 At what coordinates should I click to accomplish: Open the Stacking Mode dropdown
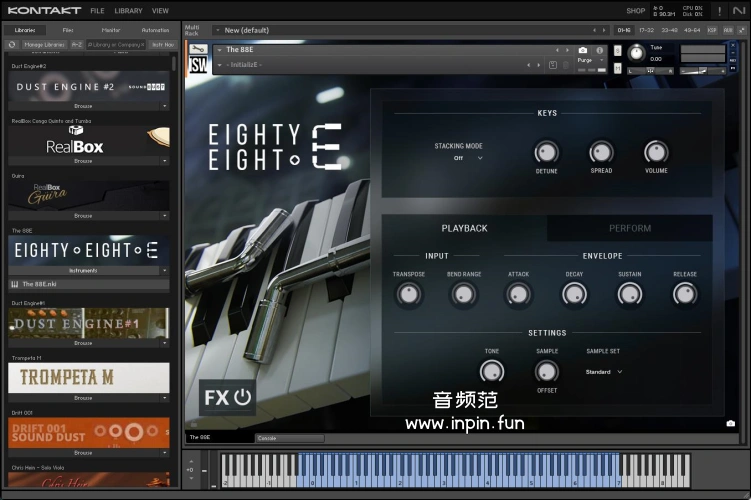(x=468, y=158)
